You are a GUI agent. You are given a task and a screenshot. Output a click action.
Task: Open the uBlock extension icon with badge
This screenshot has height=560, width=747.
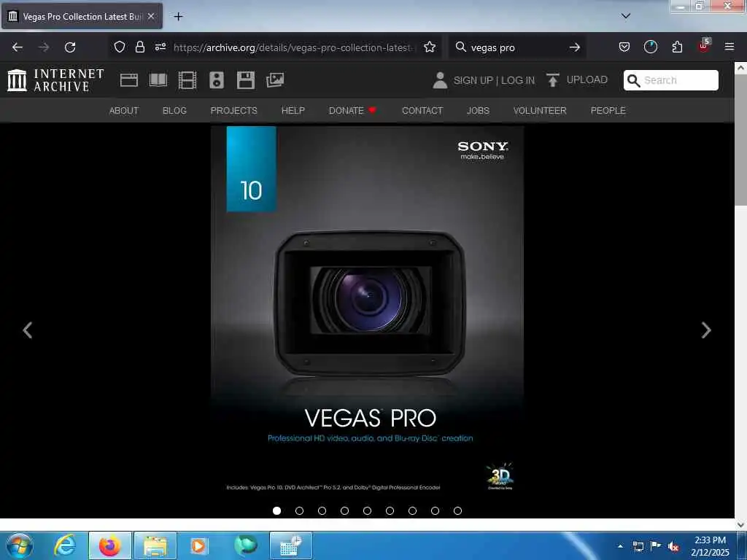tap(704, 46)
